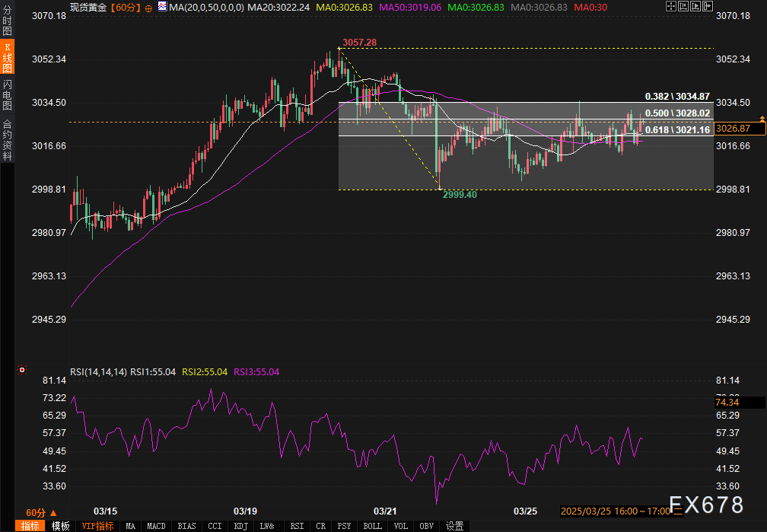Select the K线图 side tab

7,56
